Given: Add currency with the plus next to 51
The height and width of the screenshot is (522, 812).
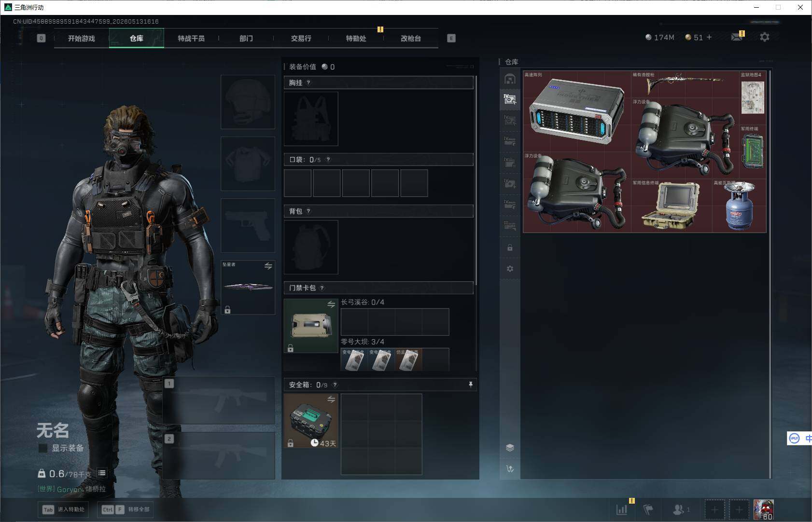Looking at the screenshot, I should pos(709,37).
